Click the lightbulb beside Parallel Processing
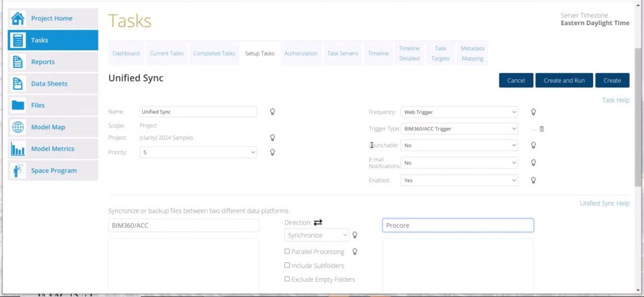This screenshot has height=297, width=644. point(355,252)
